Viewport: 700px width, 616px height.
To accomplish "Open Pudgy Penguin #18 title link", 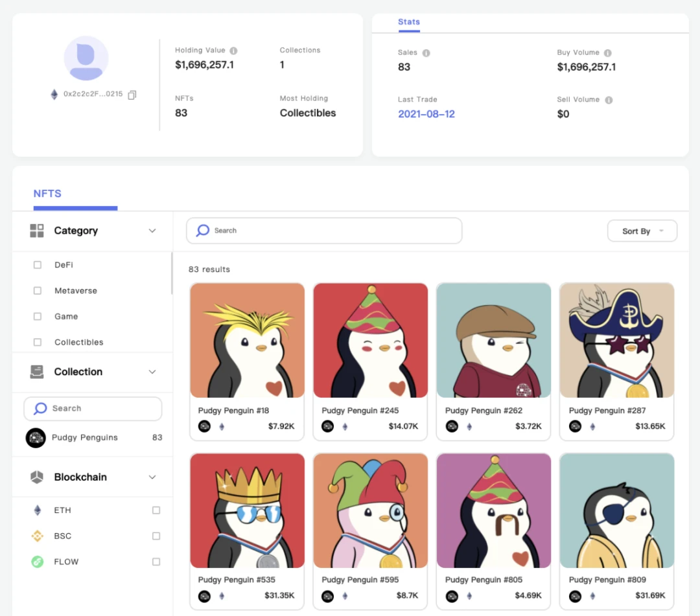I will 233,411.
